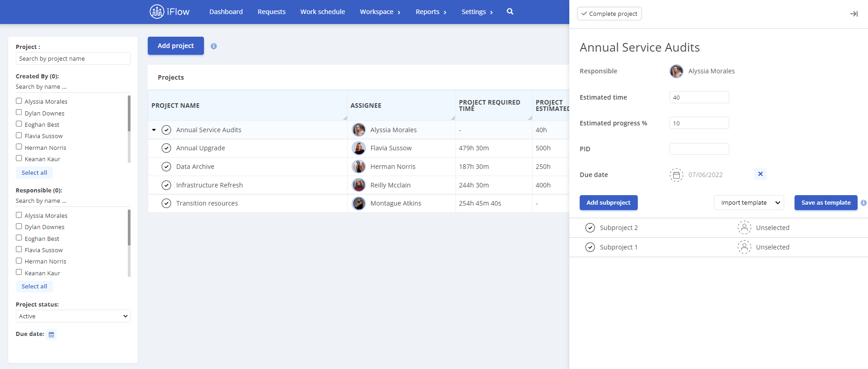This screenshot has width=868, height=369.
Task: Clear due date with X icon
Action: (761, 174)
